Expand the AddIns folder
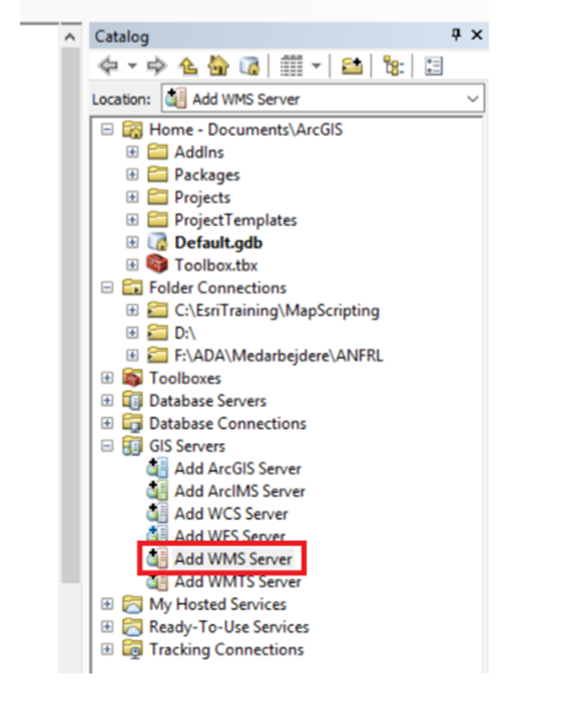566x728 pixels. [x=133, y=152]
